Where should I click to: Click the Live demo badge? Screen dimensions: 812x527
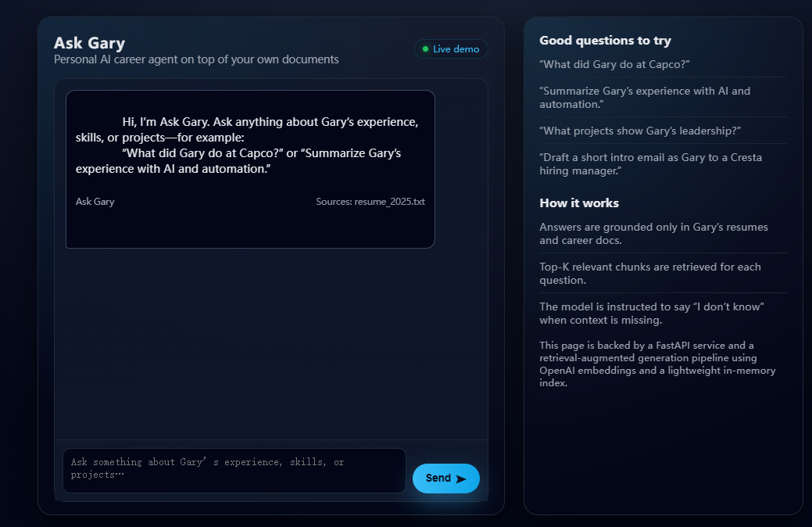point(451,48)
